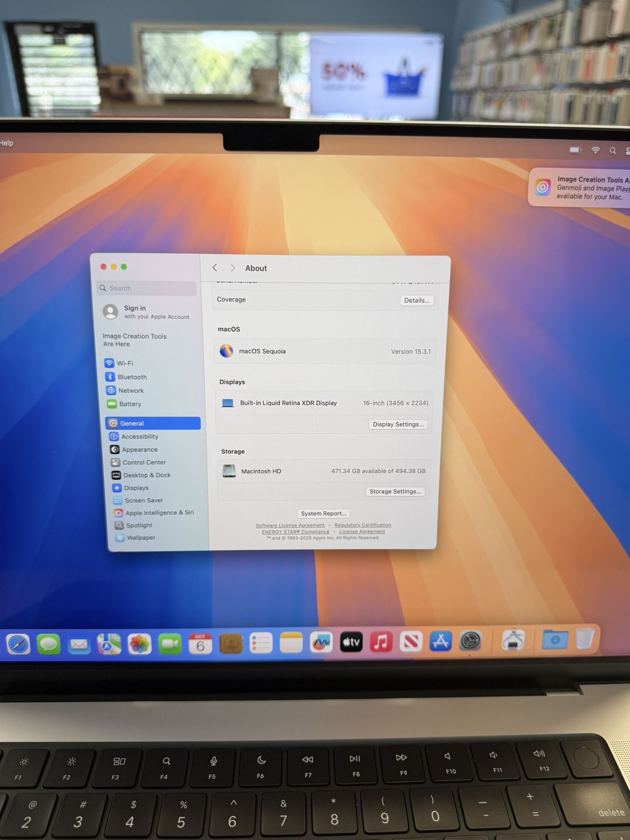
Task: Go back using the back chevron
Action: click(215, 268)
